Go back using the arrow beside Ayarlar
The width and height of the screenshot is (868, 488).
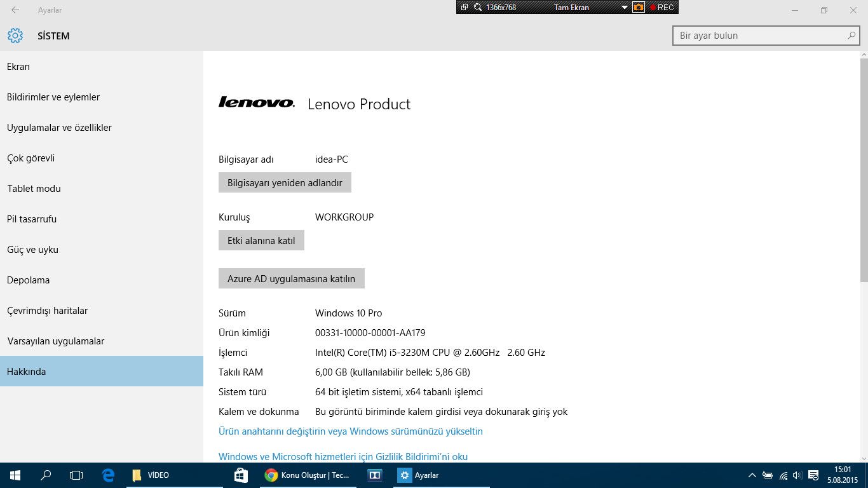(15, 10)
